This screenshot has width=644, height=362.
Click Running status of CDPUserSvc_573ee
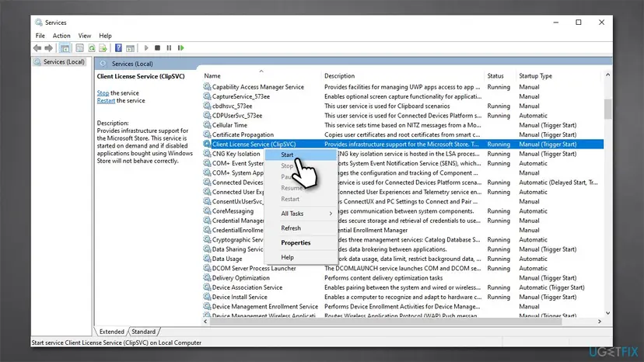point(499,116)
